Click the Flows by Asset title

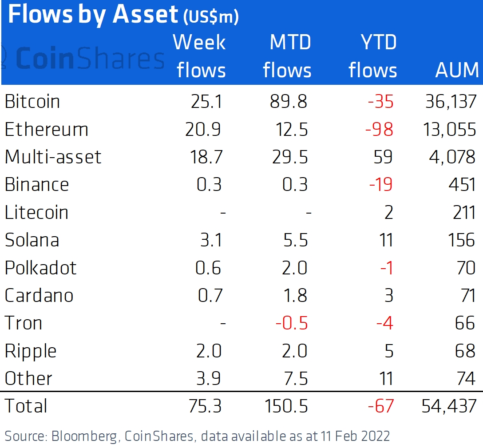[x=93, y=16]
